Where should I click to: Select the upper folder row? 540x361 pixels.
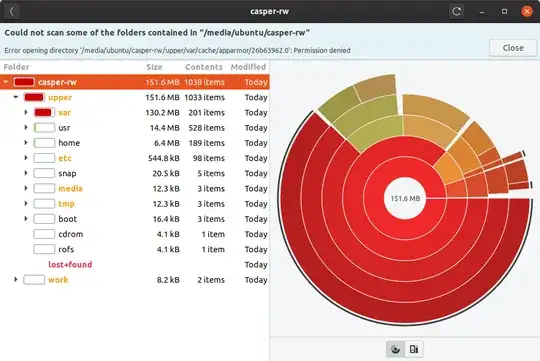(x=135, y=97)
